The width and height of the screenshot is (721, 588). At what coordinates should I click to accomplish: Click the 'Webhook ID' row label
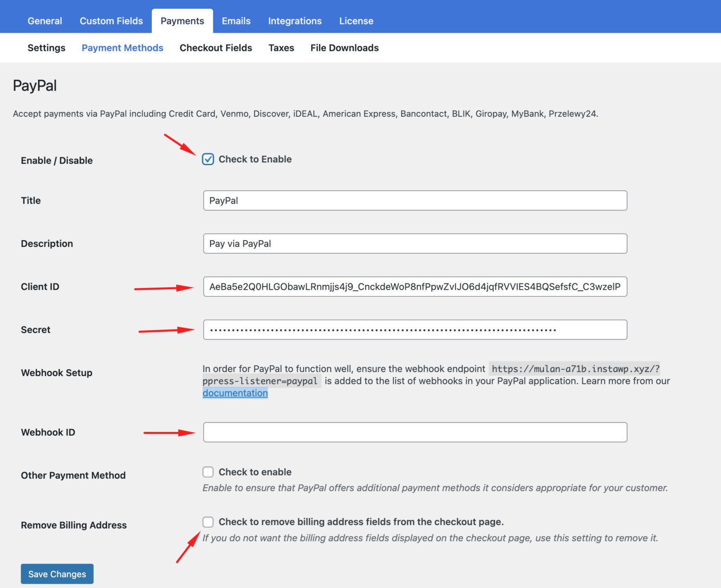tap(48, 432)
